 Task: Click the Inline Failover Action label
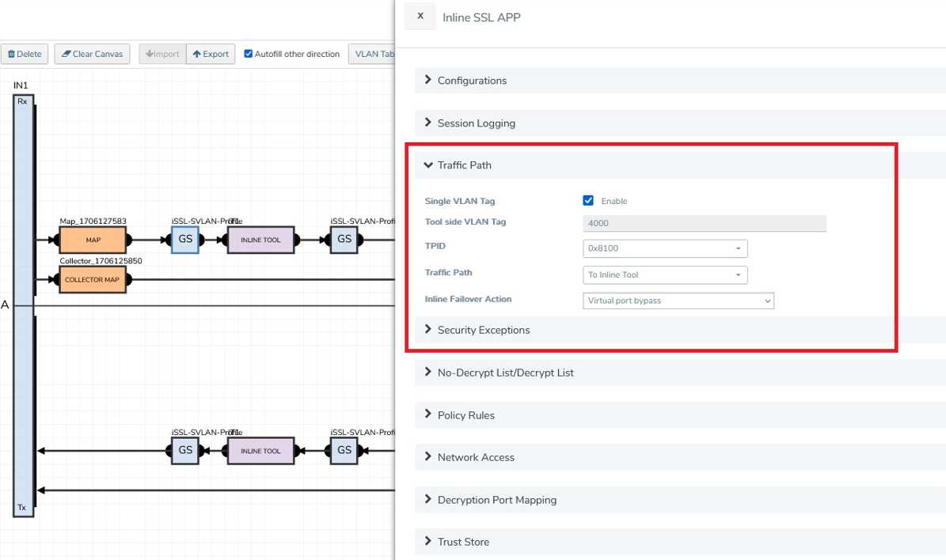[x=468, y=299]
